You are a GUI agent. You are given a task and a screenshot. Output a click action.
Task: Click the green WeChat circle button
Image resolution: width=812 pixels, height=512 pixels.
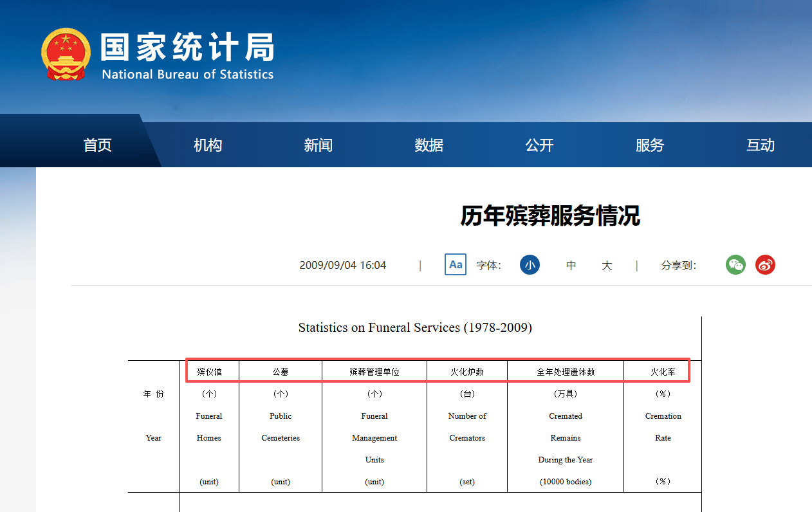point(735,264)
